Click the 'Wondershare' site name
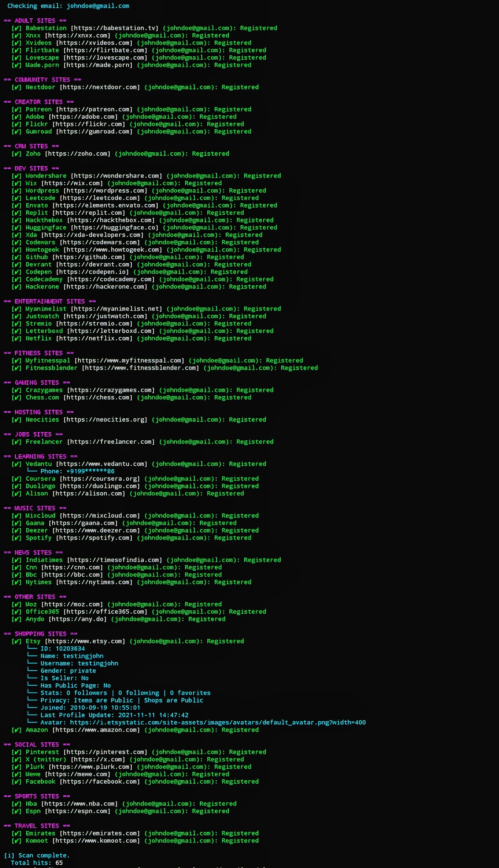Image resolution: width=499 pixels, height=868 pixels. coord(46,176)
